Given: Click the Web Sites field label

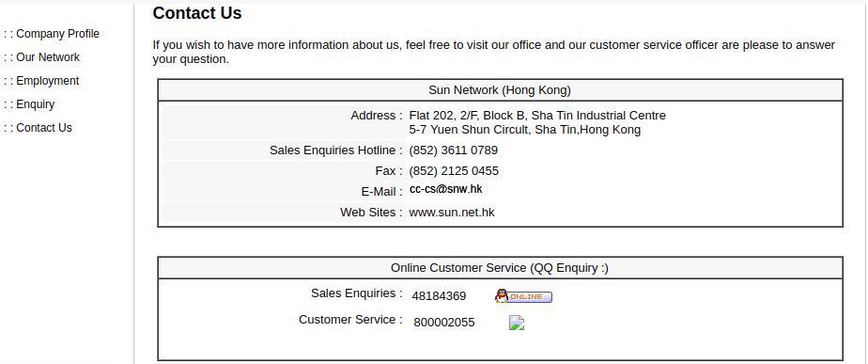Looking at the screenshot, I should pyautogui.click(x=371, y=213).
